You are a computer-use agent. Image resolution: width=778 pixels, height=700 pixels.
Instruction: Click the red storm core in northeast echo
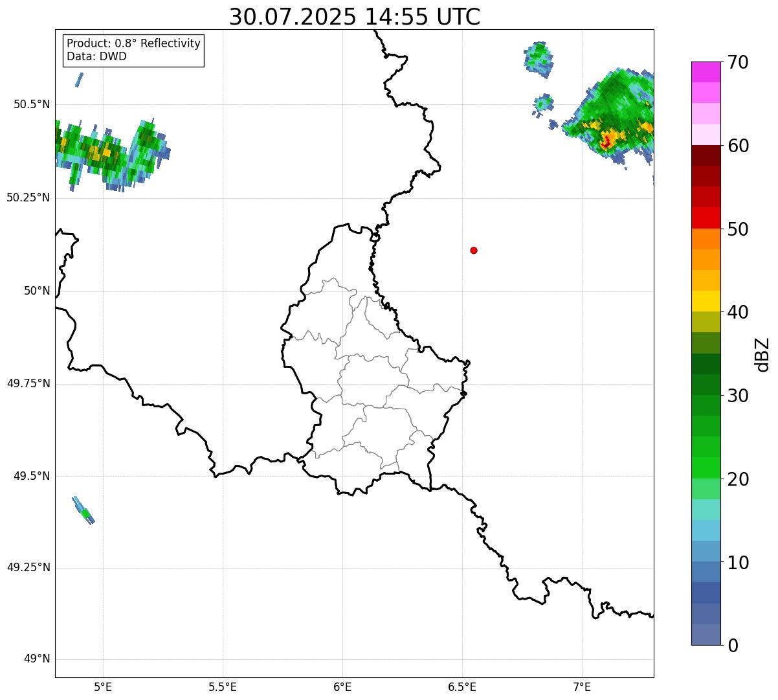point(606,142)
